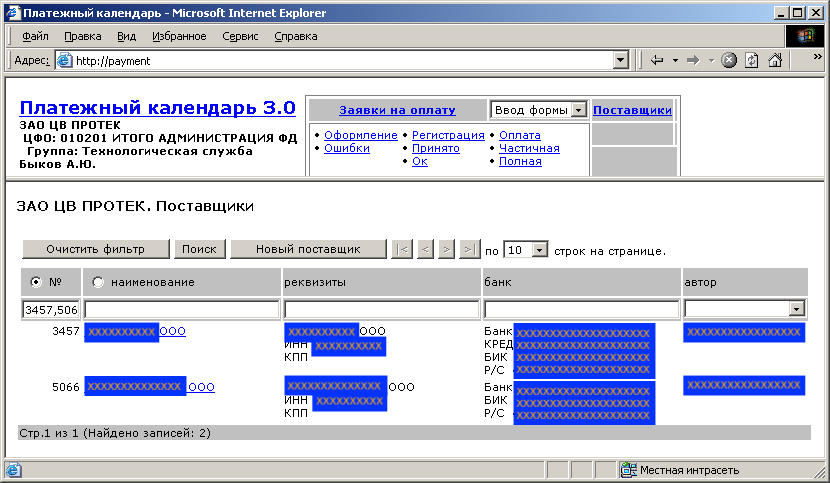The image size is (830, 483).
Task: Open rows-per-page dropdown showing 10
Action: tap(539, 250)
